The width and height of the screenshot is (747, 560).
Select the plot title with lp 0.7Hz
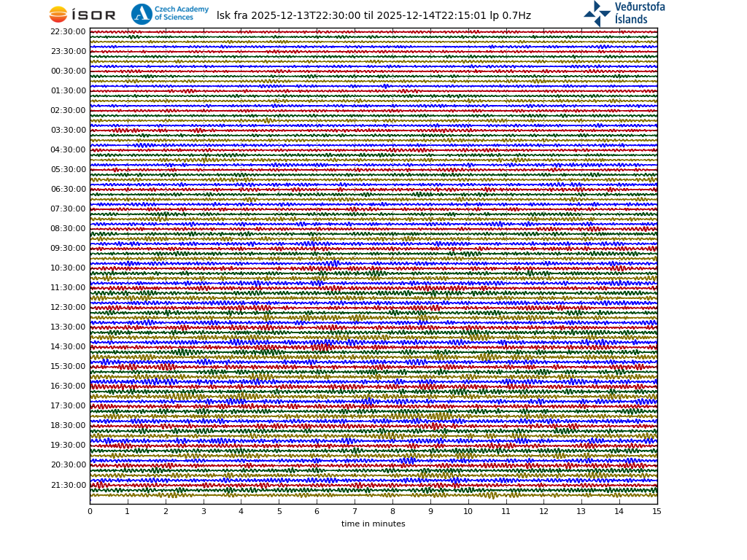click(373, 16)
